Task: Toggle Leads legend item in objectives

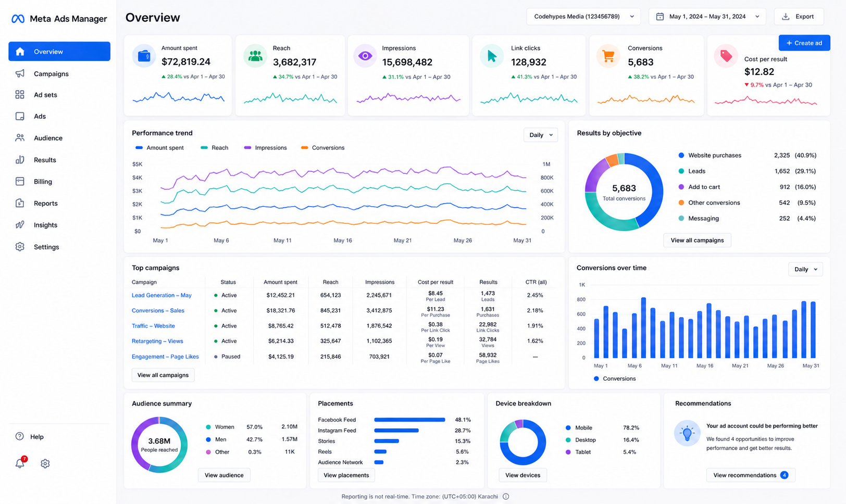Action: (x=692, y=171)
